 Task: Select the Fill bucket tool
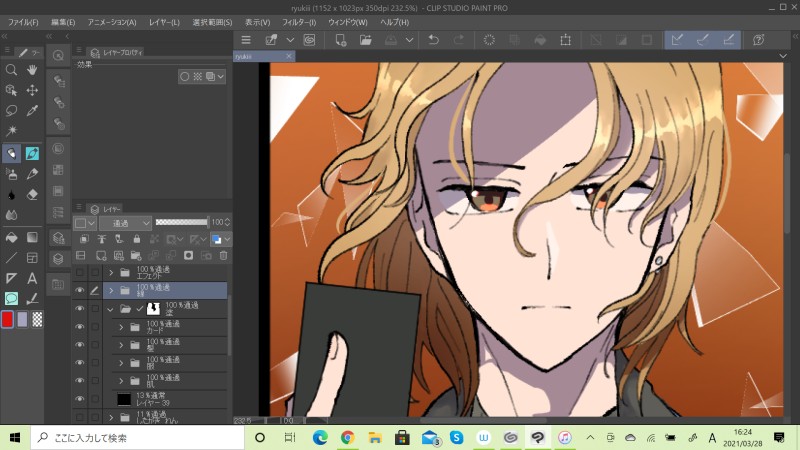pyautogui.click(x=11, y=237)
